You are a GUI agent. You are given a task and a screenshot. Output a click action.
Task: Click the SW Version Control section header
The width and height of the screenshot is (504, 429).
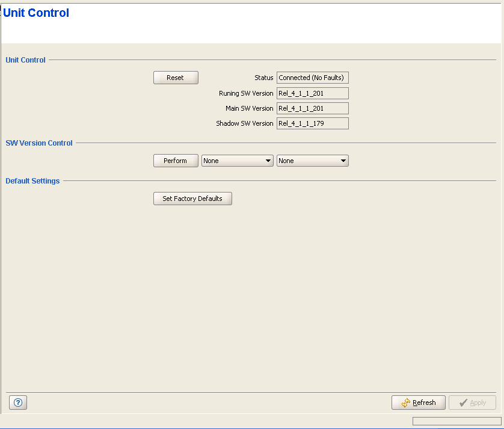pos(39,143)
